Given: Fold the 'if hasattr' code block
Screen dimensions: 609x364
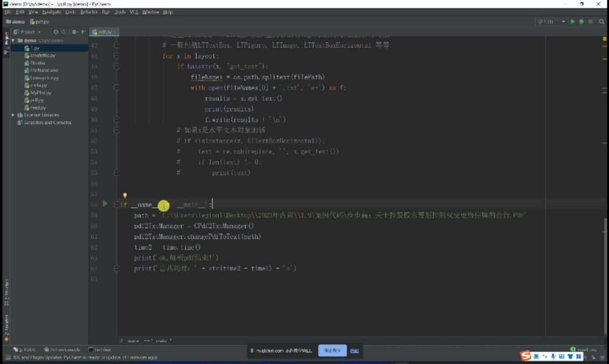Looking at the screenshot, I should click(x=117, y=67).
